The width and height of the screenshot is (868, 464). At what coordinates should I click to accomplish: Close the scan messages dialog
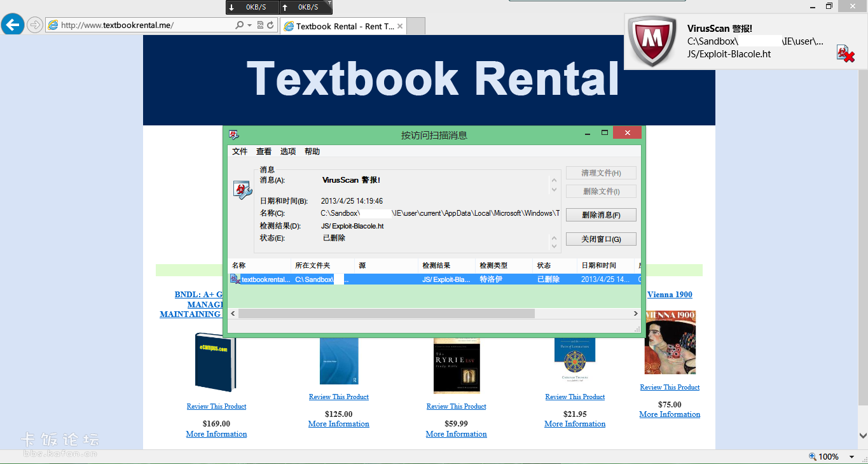coord(627,133)
